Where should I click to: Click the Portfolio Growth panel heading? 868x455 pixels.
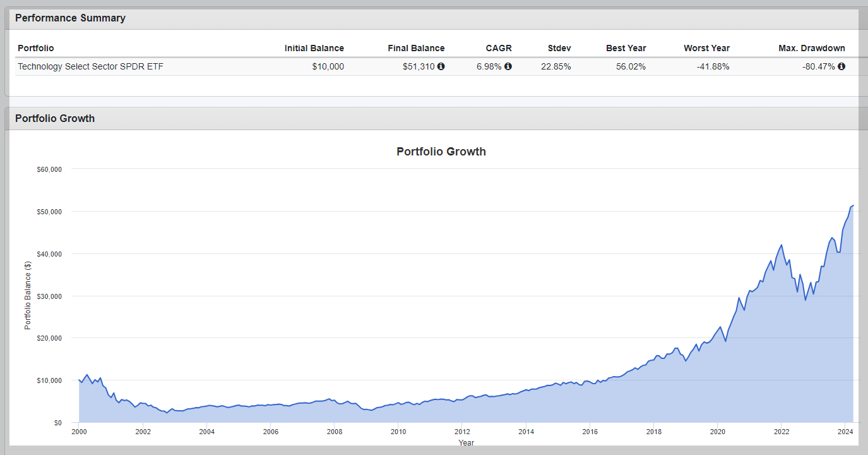tap(55, 119)
